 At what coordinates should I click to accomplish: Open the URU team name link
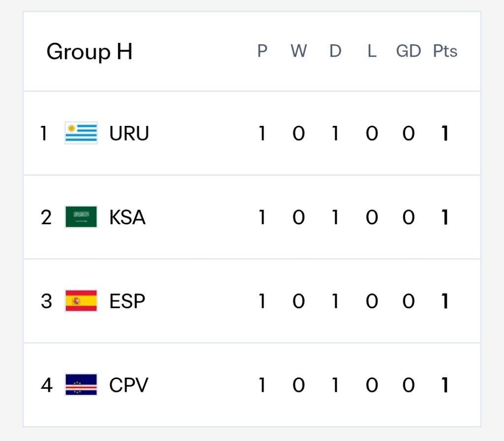(x=129, y=133)
